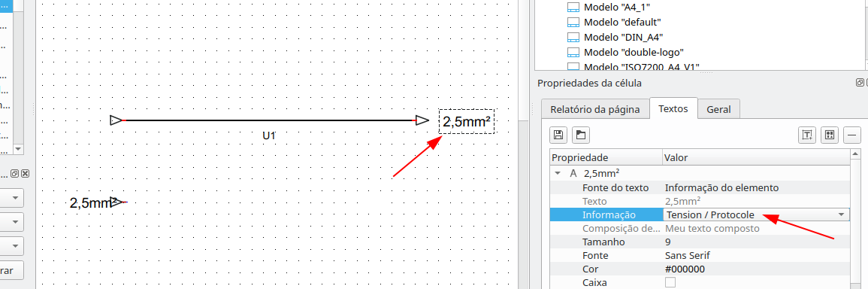868x289 pixels.
Task: Click the add dynamic text icon
Action: [x=807, y=135]
